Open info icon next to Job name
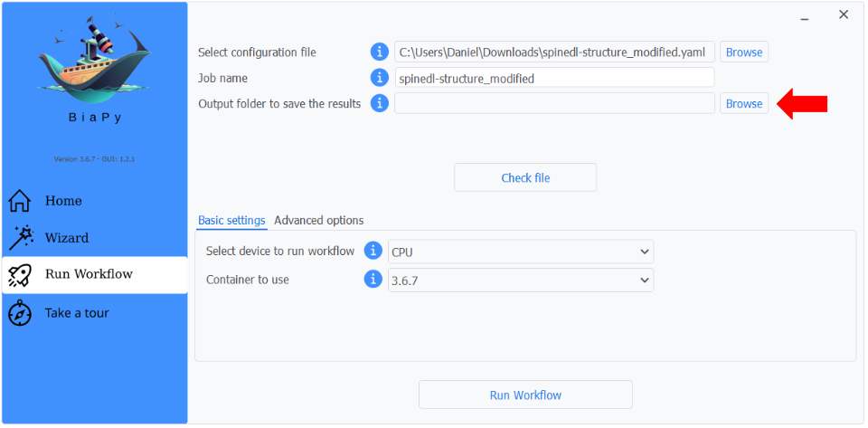This screenshot has height=428, width=868. click(379, 78)
